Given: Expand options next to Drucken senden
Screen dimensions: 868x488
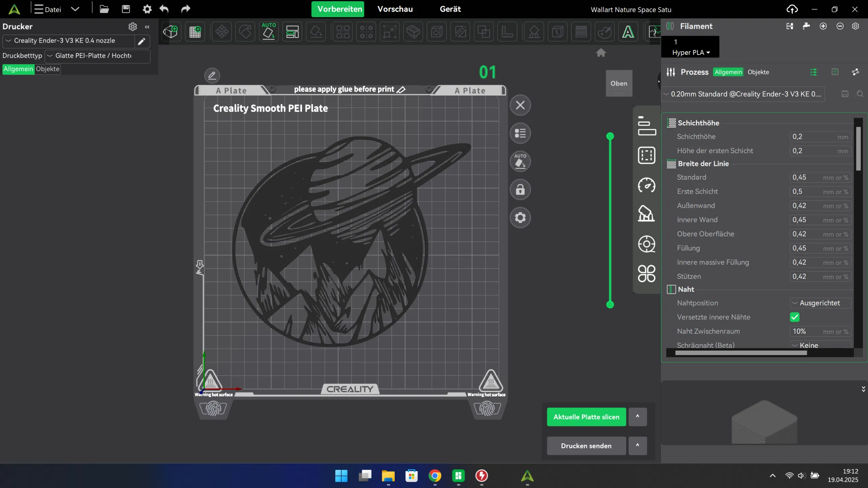Looking at the screenshot, I should (637, 446).
